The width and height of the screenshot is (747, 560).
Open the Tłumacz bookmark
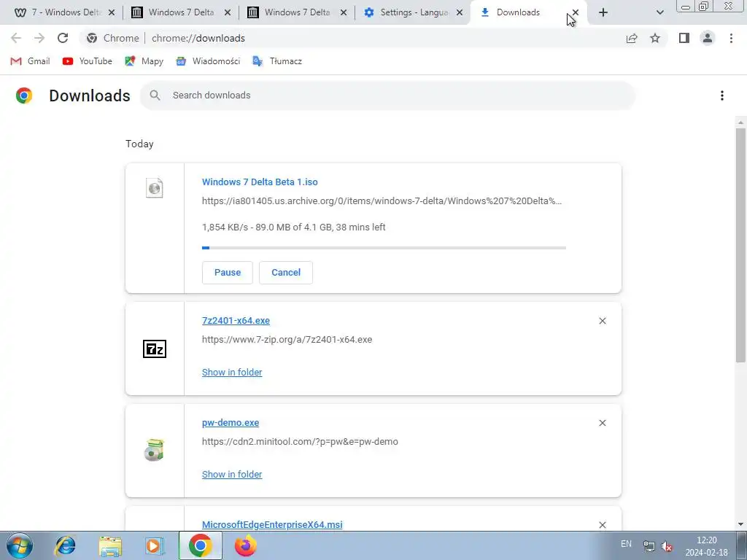(276, 61)
